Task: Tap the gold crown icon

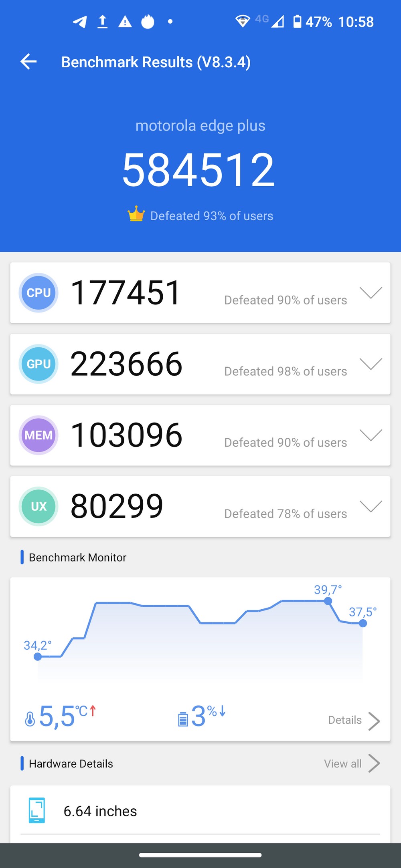Action: click(136, 214)
